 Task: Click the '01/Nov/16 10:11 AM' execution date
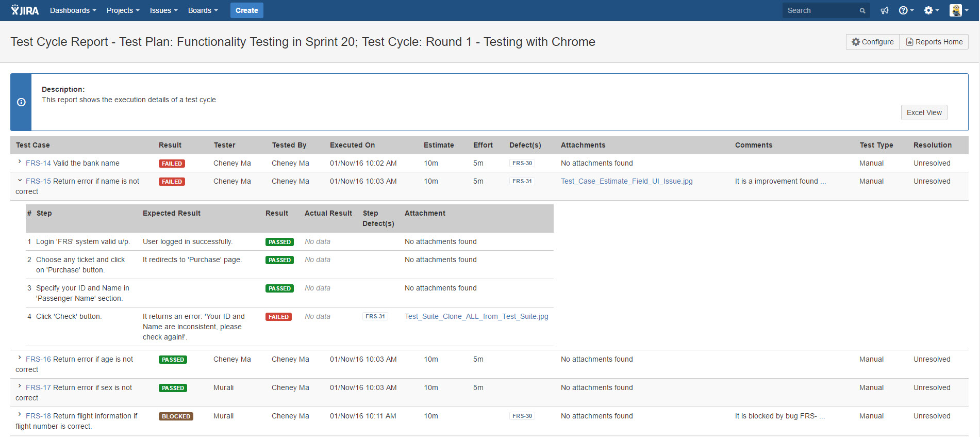[x=363, y=416]
